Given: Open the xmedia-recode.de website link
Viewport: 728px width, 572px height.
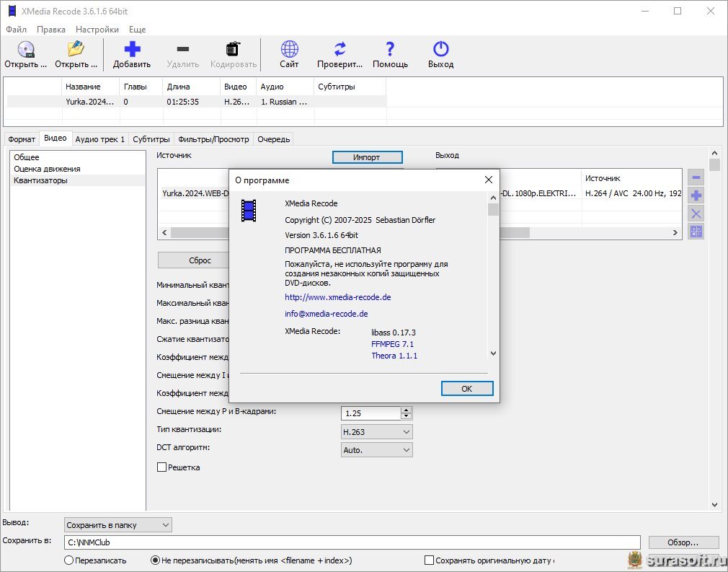Looking at the screenshot, I should point(337,297).
